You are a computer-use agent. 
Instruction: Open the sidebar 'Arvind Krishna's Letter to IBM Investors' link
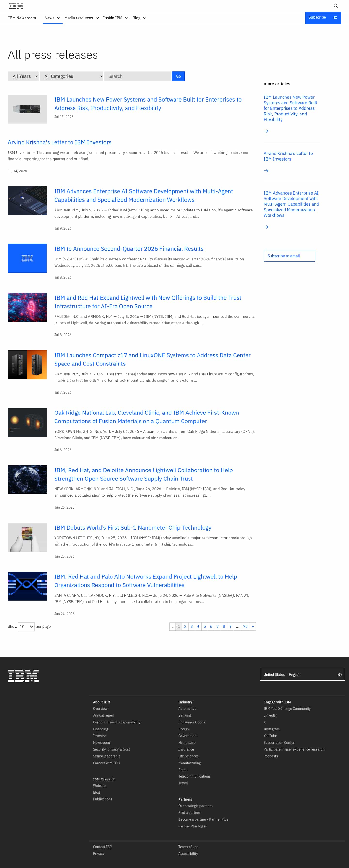coord(288,156)
